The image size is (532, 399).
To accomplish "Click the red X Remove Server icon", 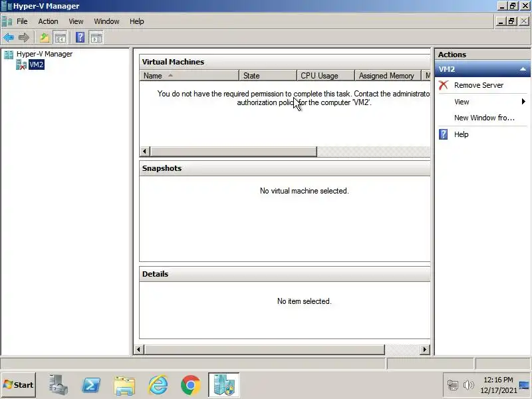I will pos(443,85).
